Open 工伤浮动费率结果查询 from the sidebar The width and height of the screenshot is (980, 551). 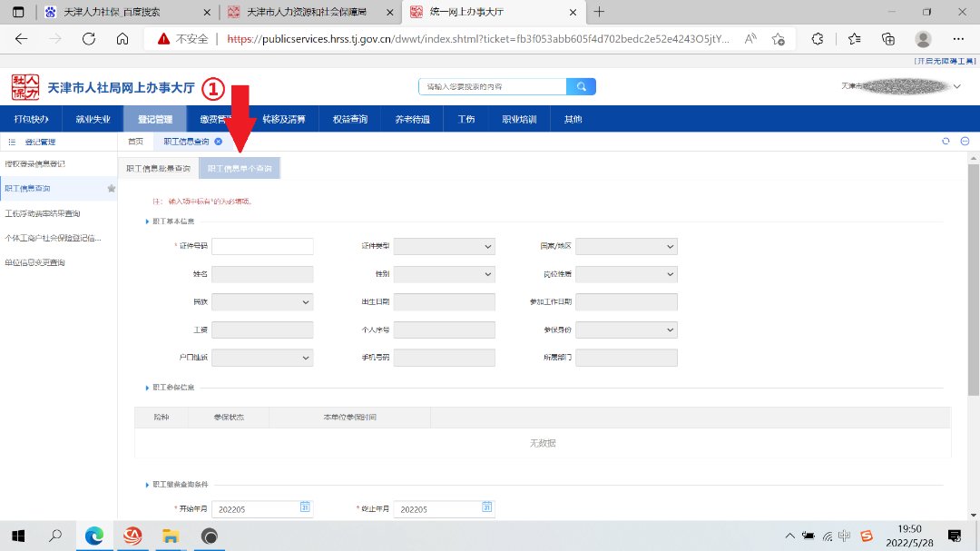[43, 214]
